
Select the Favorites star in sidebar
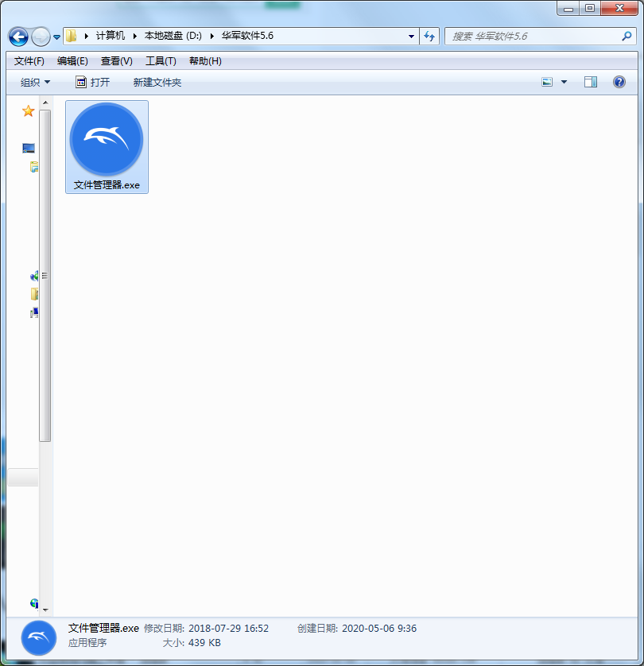(x=29, y=111)
